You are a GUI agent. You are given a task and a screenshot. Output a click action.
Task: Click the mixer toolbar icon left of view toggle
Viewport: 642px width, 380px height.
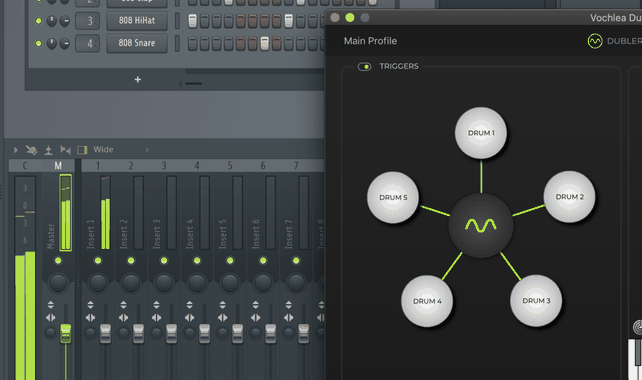[x=65, y=150]
